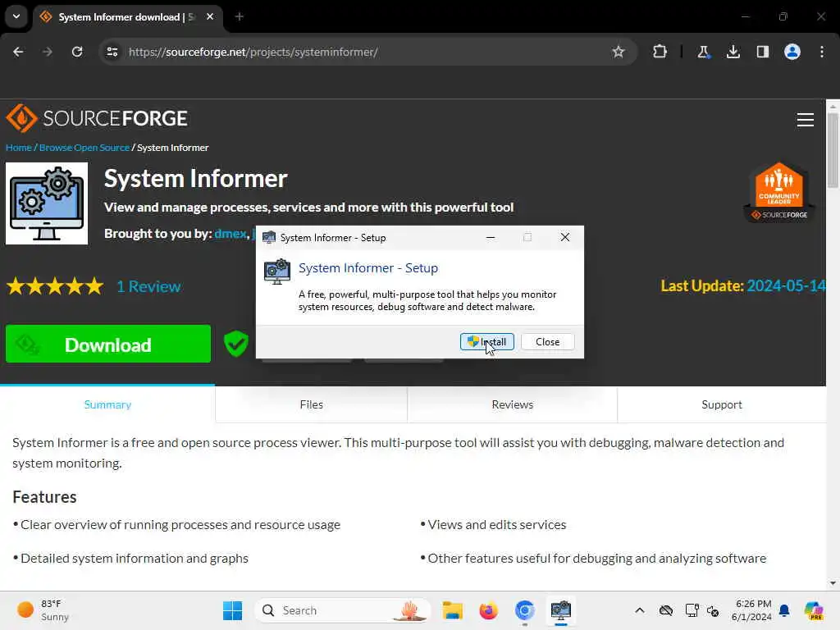Click the Install button in Setup dialog

(487, 342)
